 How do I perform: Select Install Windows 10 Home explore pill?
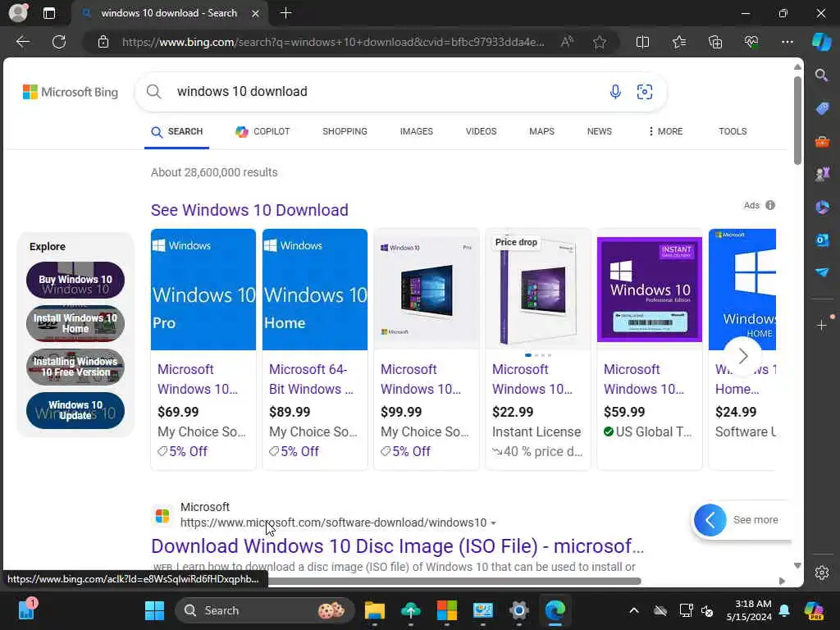coord(75,323)
